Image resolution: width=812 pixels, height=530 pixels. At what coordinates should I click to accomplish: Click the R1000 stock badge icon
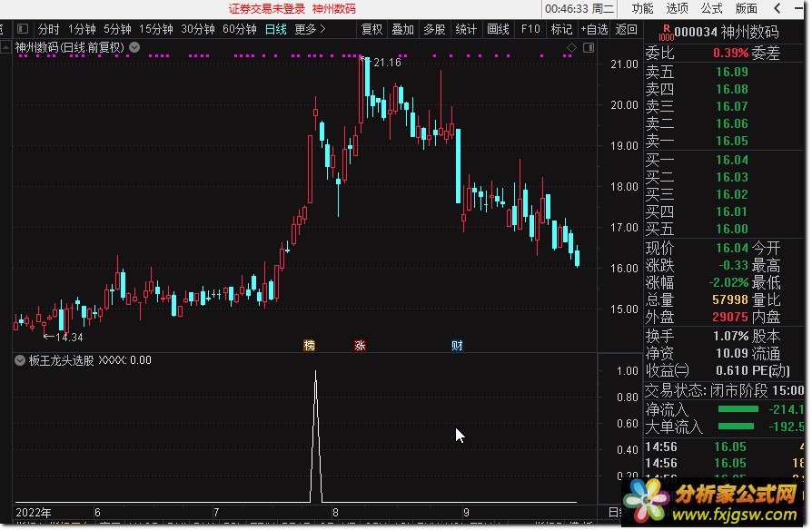[x=666, y=33]
